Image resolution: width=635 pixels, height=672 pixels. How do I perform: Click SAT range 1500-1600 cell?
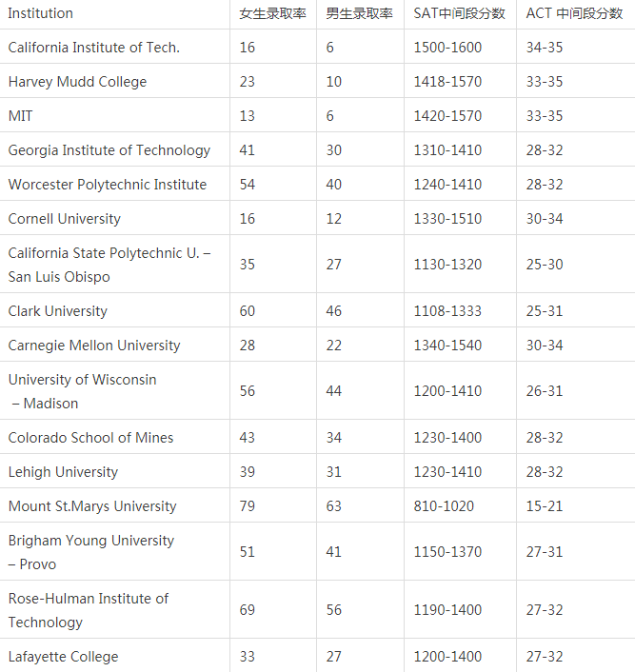tap(447, 48)
